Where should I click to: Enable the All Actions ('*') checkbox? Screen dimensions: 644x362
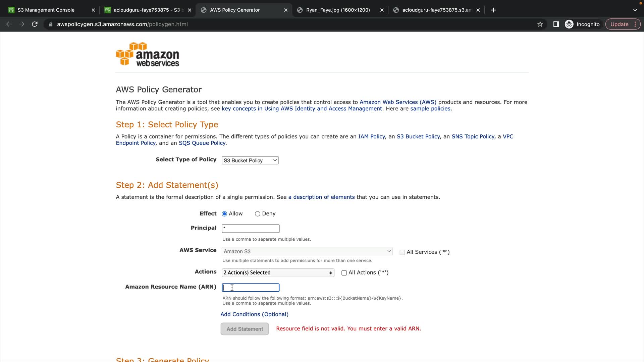click(x=344, y=273)
